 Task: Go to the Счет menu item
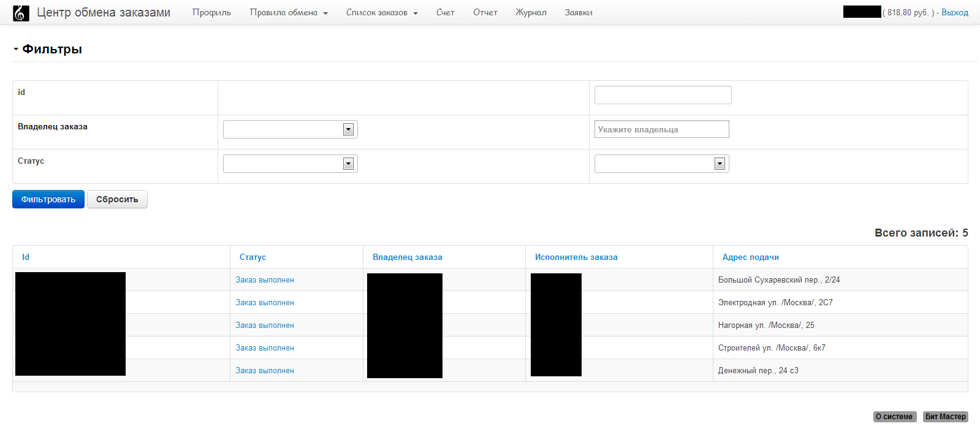click(x=445, y=13)
